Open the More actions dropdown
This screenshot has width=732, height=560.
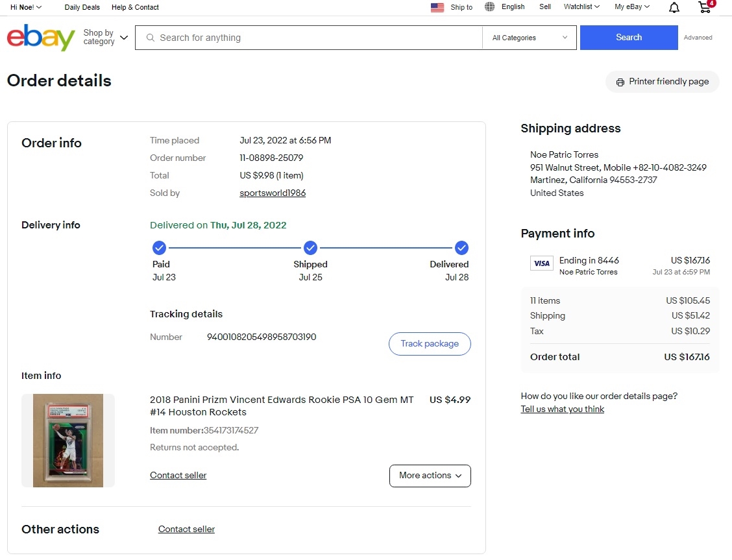pos(430,476)
